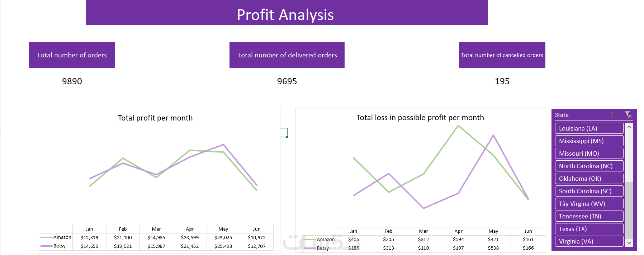This screenshot has height=255, width=644.
Task: Filter by Mississippi (MS)
Action: tap(589, 141)
